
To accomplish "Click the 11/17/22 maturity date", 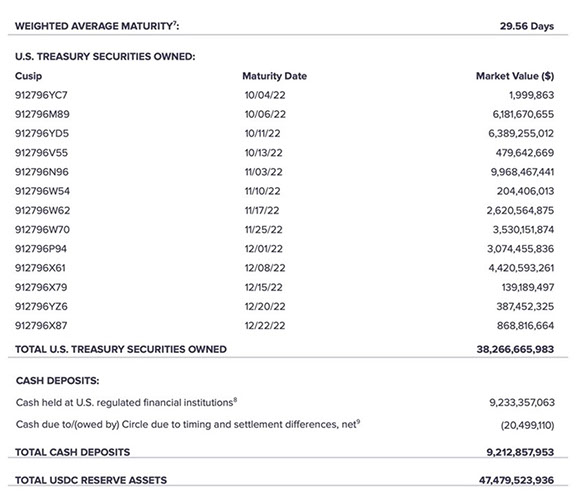I will click(262, 210).
